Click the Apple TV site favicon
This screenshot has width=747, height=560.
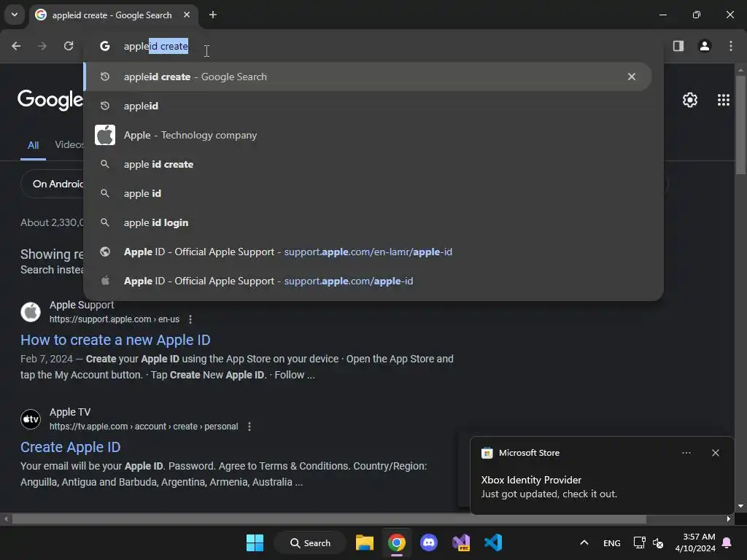pyautogui.click(x=31, y=419)
